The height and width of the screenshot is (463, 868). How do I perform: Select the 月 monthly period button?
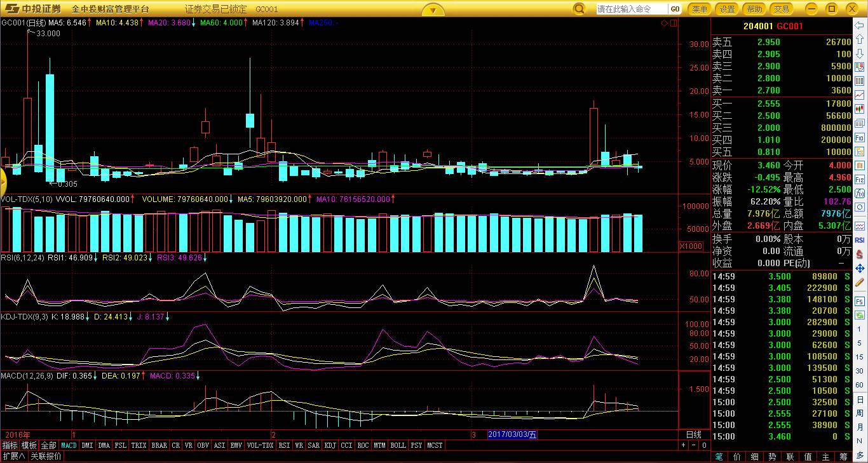(860, 427)
